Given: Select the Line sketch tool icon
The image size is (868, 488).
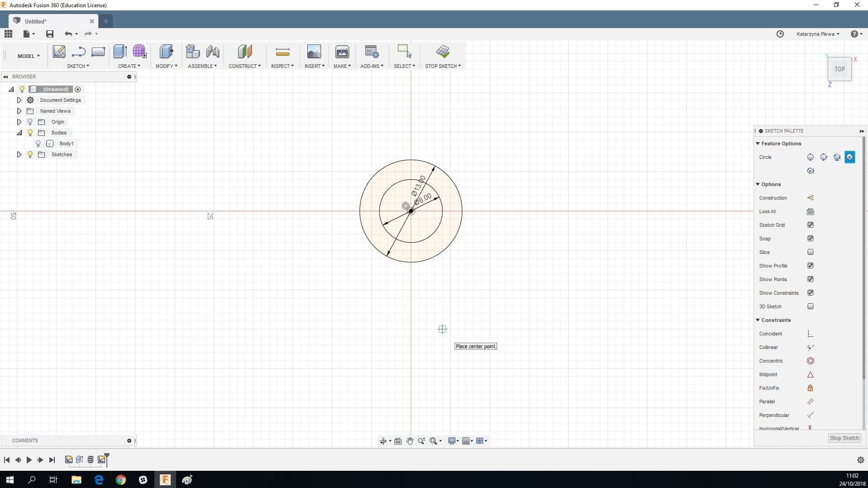Looking at the screenshot, I should coord(78,52).
